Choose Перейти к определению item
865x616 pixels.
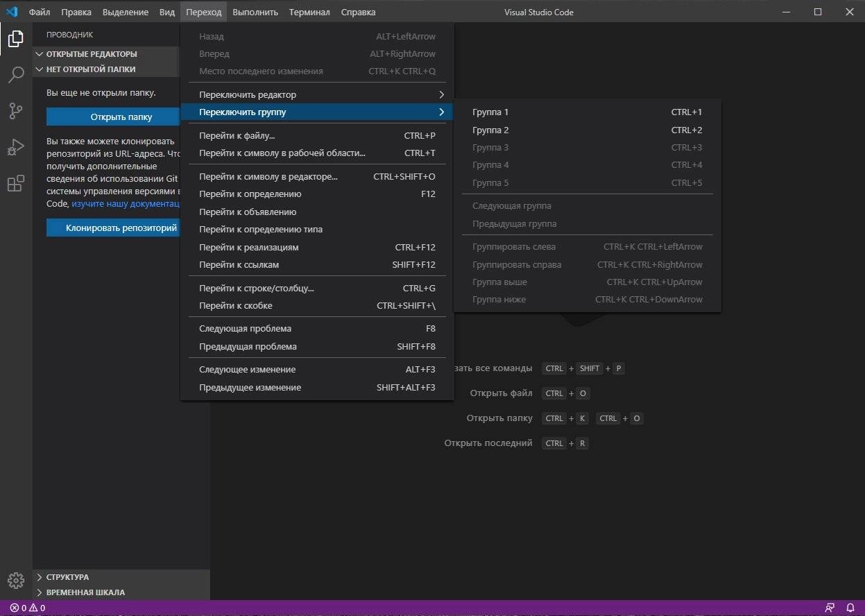317,194
